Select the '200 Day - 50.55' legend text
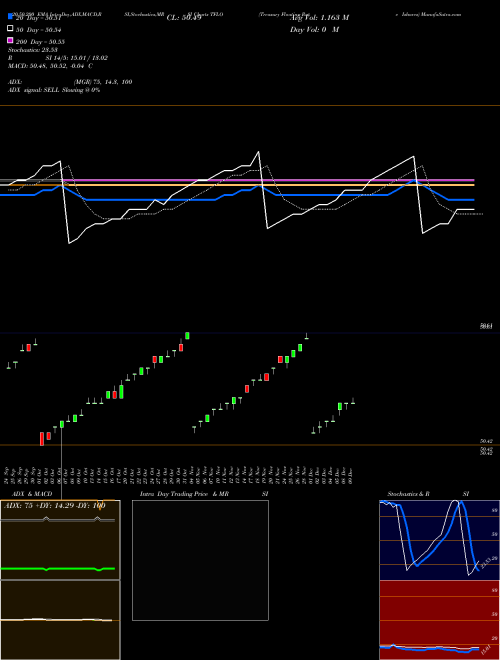 pyautogui.click(x=40, y=42)
